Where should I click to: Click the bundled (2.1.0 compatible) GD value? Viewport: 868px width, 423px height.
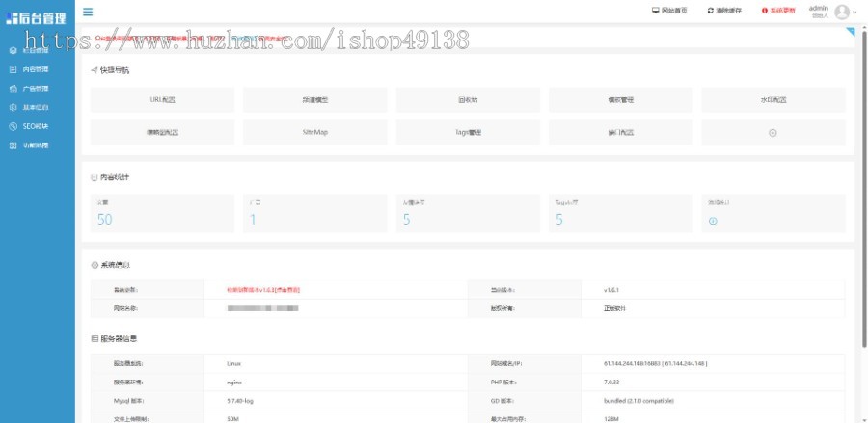pyautogui.click(x=638, y=401)
